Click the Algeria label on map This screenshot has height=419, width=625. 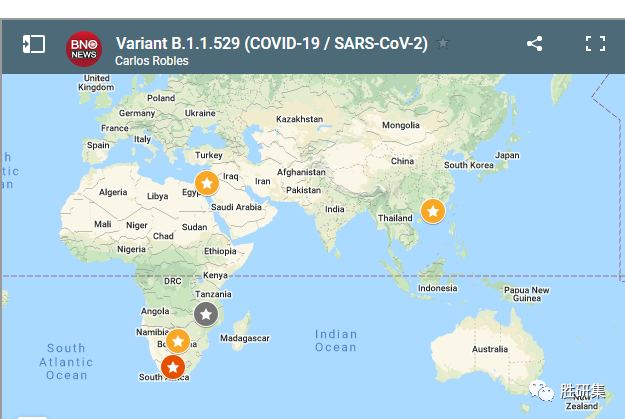pos(113,193)
